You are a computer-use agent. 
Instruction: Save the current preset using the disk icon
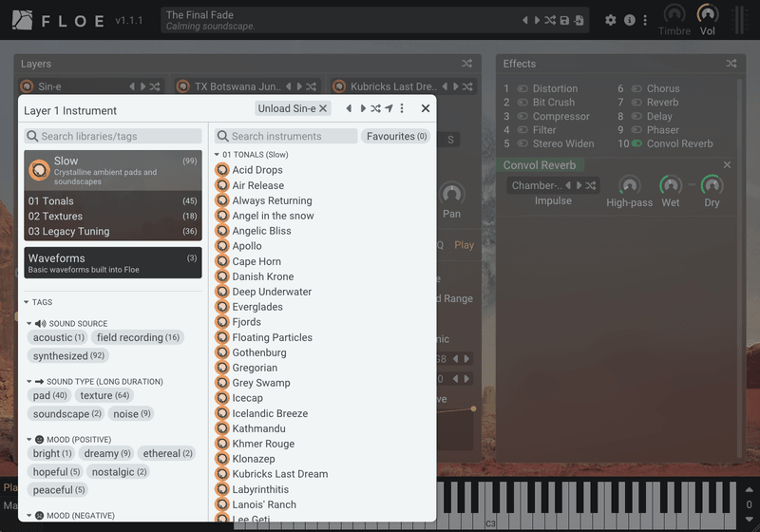[x=564, y=20]
